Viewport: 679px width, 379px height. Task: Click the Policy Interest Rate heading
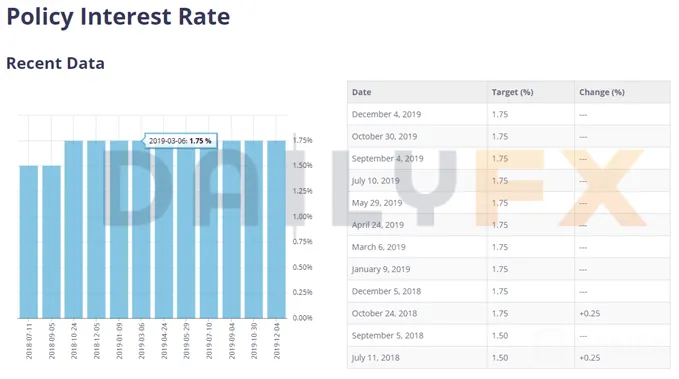click(118, 17)
